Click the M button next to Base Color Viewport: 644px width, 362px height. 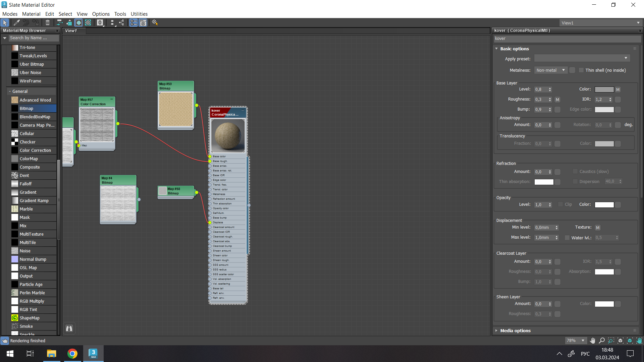(618, 89)
